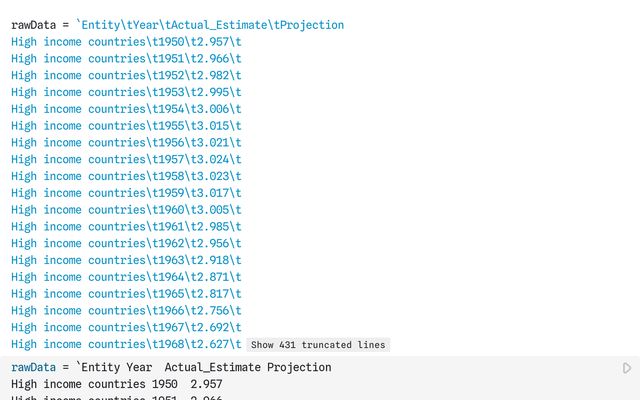Click the 1952 line valued 2.982
Screen dimensions: 640x400
pos(126,75)
